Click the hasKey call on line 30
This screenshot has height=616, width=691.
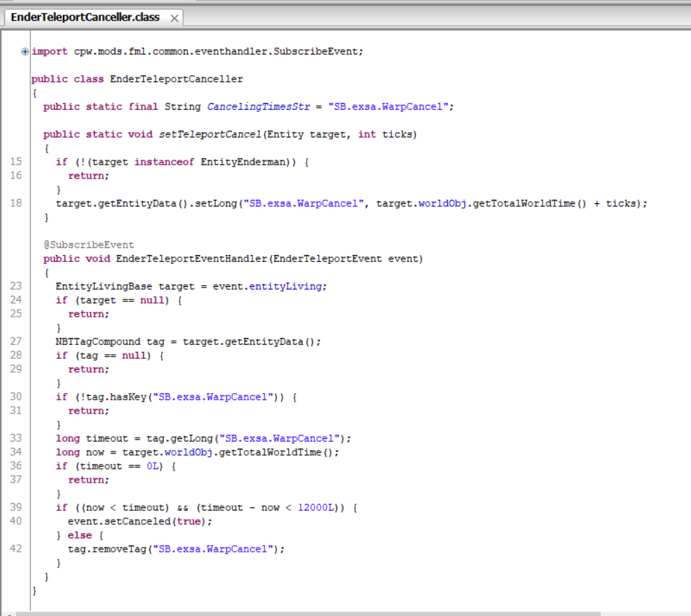pos(128,398)
